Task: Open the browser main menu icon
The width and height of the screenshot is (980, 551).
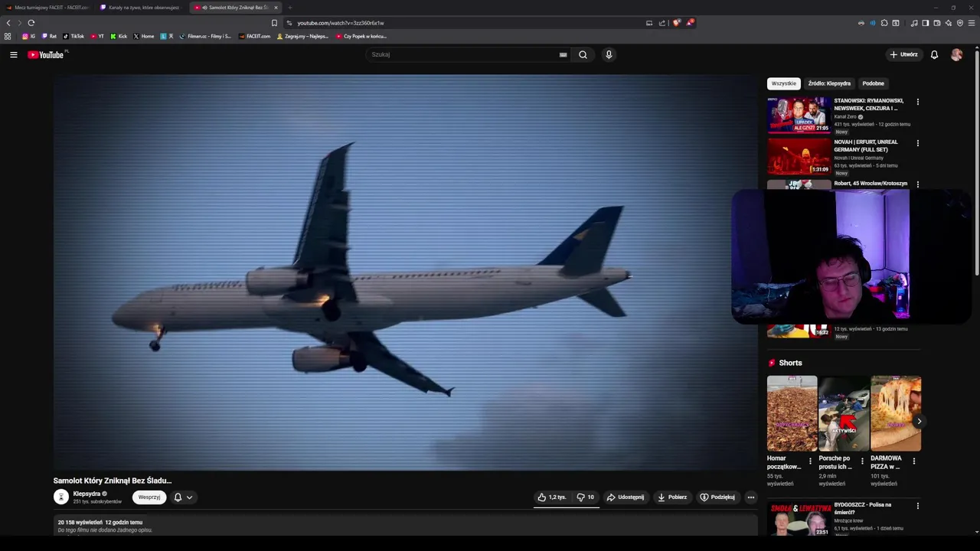Action: [x=972, y=23]
